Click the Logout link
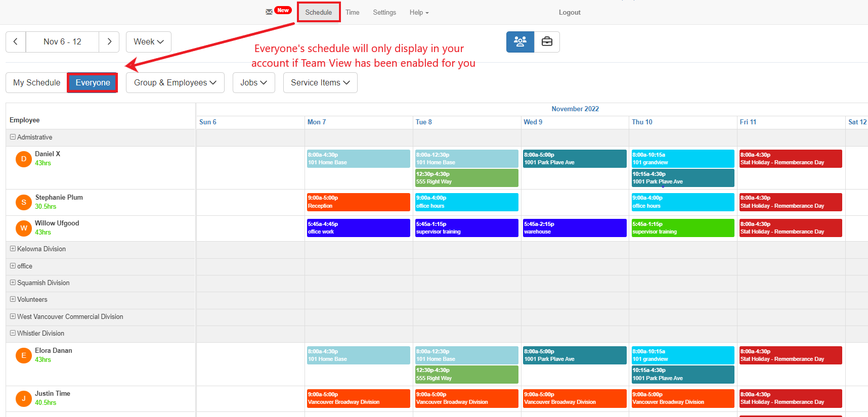 pyautogui.click(x=570, y=13)
